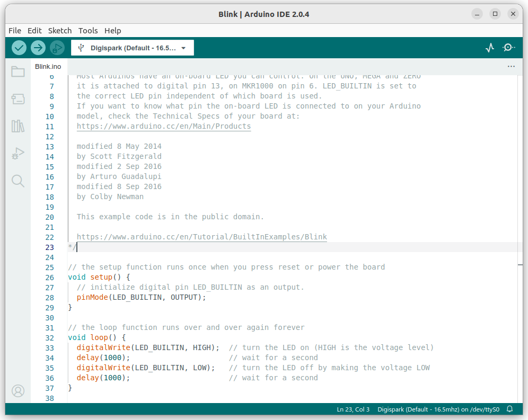528x420 pixels.
Task: Click the '// the loop function runs over' comment
Action: pyautogui.click(x=186, y=327)
